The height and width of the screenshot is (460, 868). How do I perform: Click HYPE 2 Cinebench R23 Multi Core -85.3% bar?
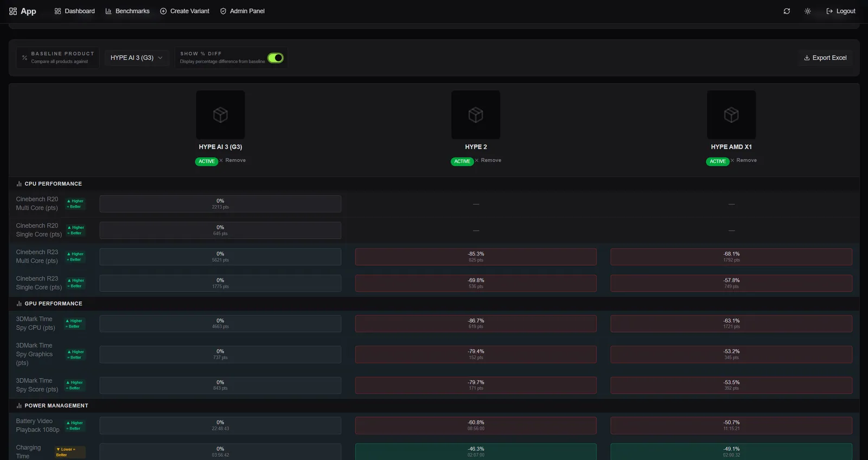(476, 257)
